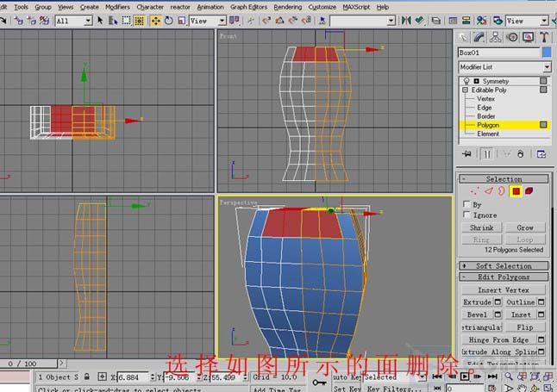Viewport: 557px width, 392px height.
Task: Choose the rectangular selection region tool
Action: click(126, 21)
